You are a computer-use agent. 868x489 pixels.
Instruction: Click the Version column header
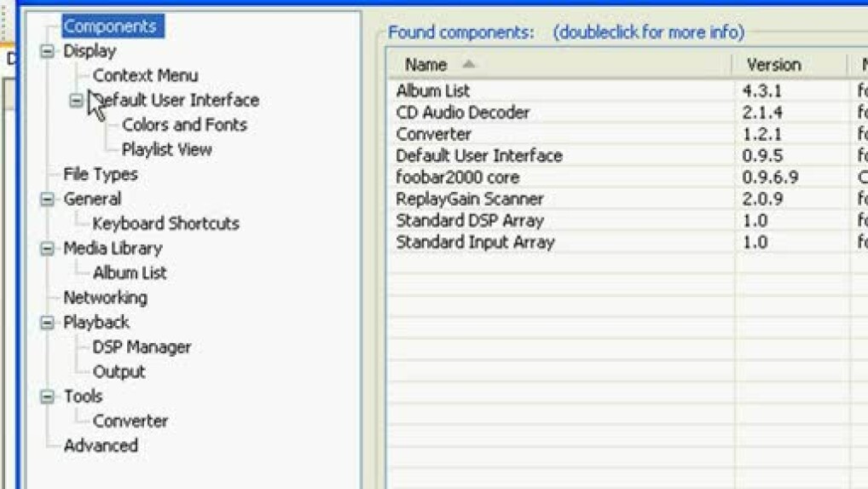773,65
